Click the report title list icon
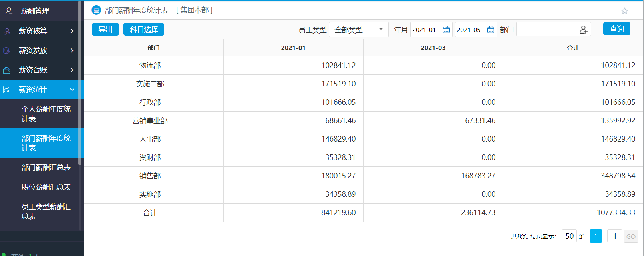This screenshot has height=256, width=644. point(96,10)
